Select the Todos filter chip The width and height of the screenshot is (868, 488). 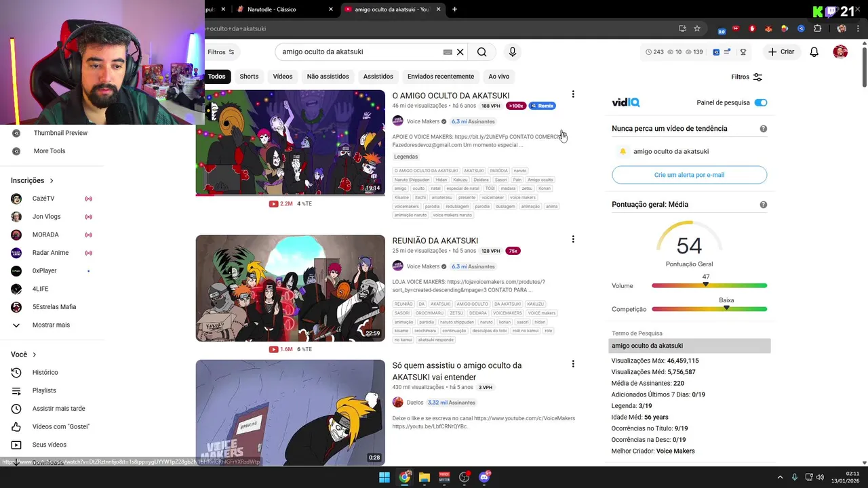pyautogui.click(x=217, y=77)
